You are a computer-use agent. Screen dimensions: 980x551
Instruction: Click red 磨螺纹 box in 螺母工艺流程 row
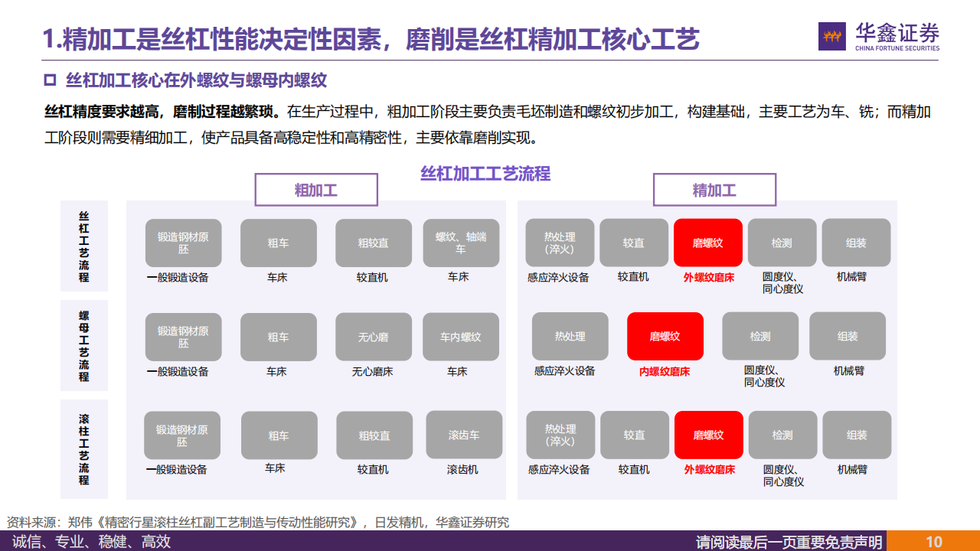[x=665, y=336]
